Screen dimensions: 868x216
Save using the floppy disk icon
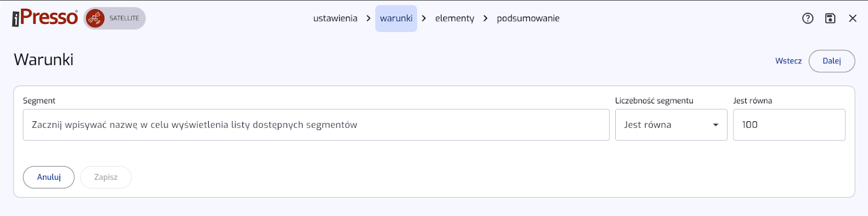click(830, 18)
